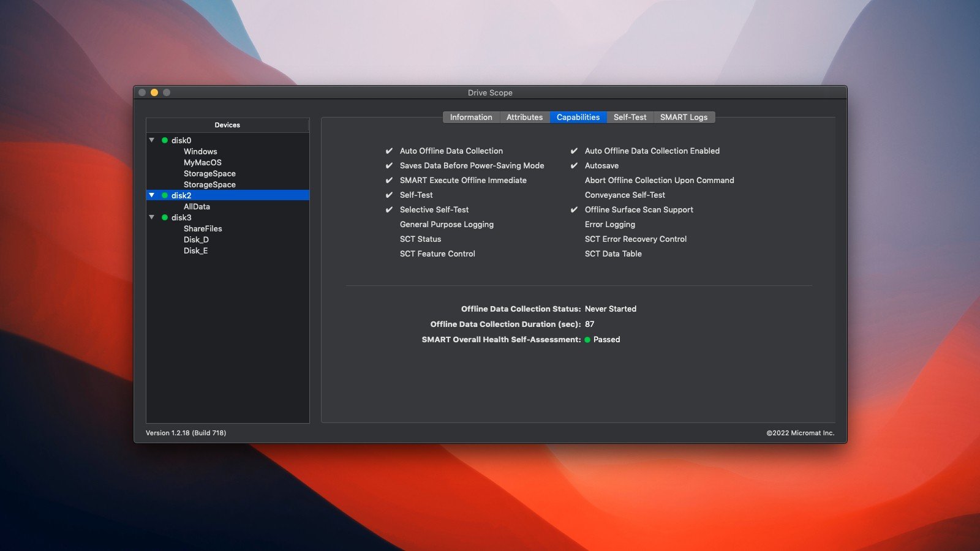
Task: Click the green status dot beside disk3
Action: (x=165, y=217)
